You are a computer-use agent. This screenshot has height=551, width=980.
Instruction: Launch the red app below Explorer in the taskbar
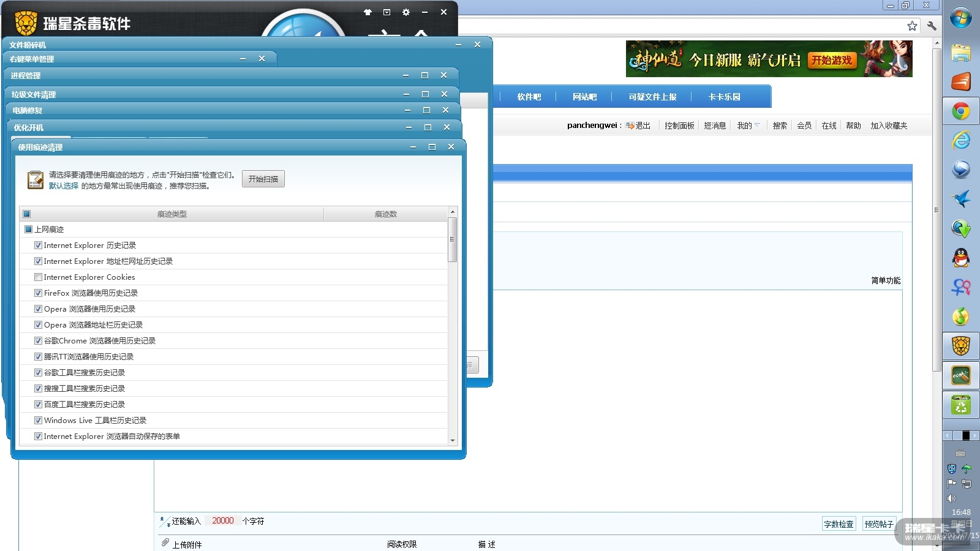click(x=961, y=81)
